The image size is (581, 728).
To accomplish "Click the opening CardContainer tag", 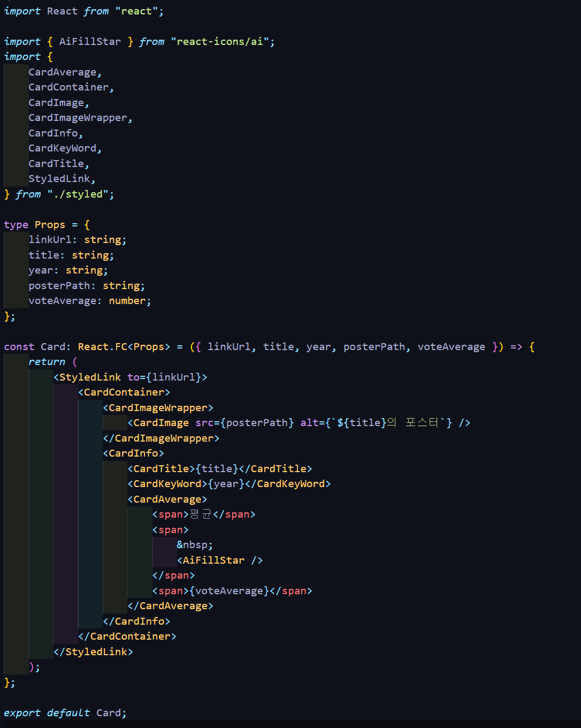I will [x=124, y=392].
